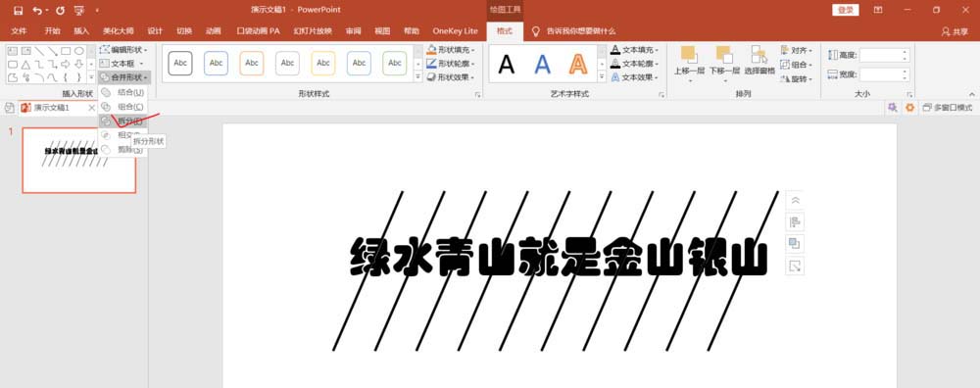Select the down arrow shape in gallery

point(79,65)
